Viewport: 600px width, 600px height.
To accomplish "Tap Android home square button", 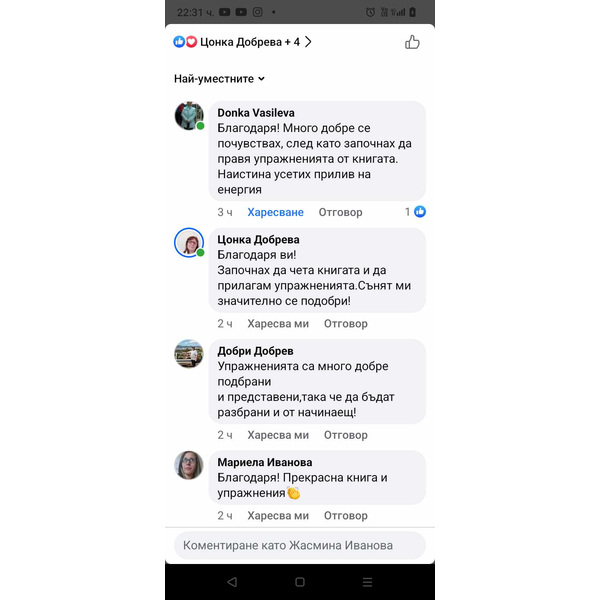I will click(300, 582).
